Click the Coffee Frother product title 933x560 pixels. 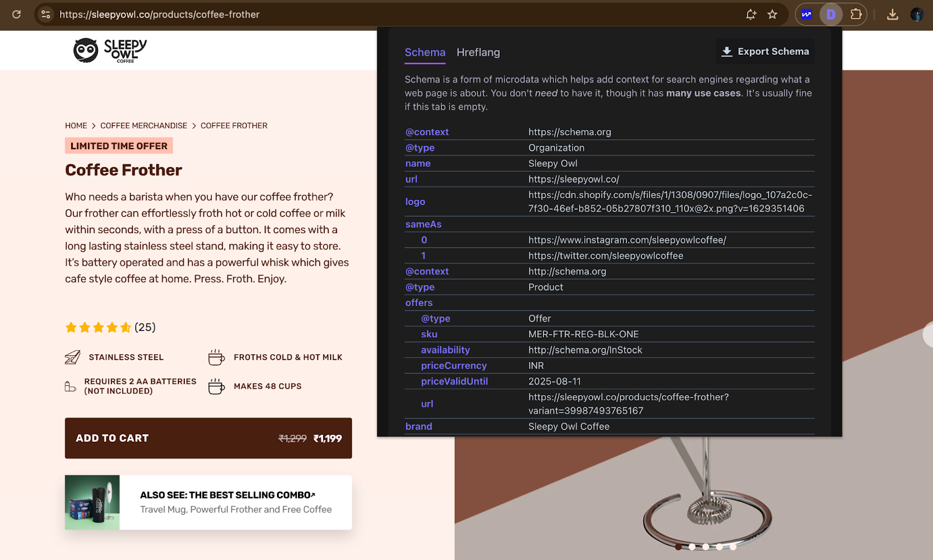pos(124,170)
